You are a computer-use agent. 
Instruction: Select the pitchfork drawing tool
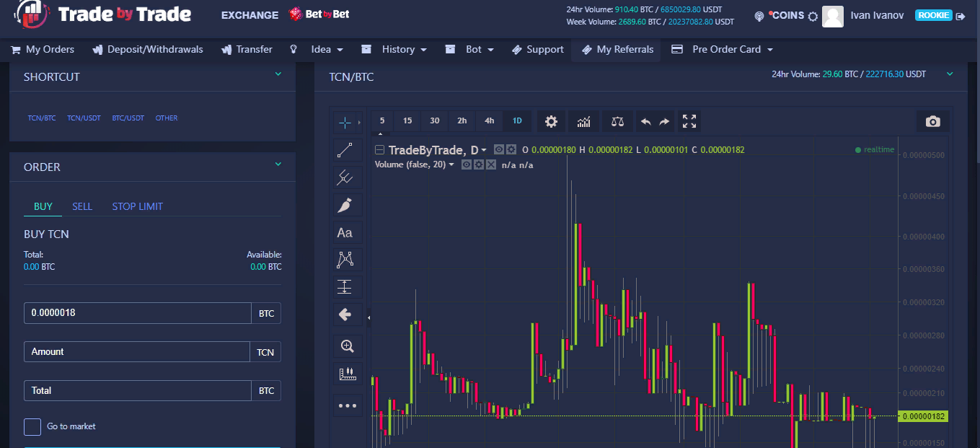345,177
